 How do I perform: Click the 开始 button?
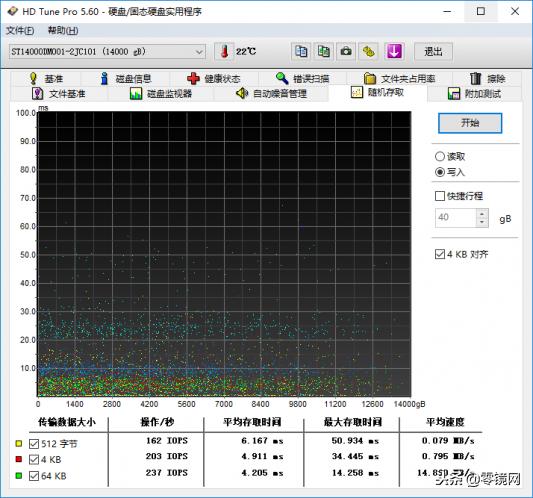coord(470,123)
